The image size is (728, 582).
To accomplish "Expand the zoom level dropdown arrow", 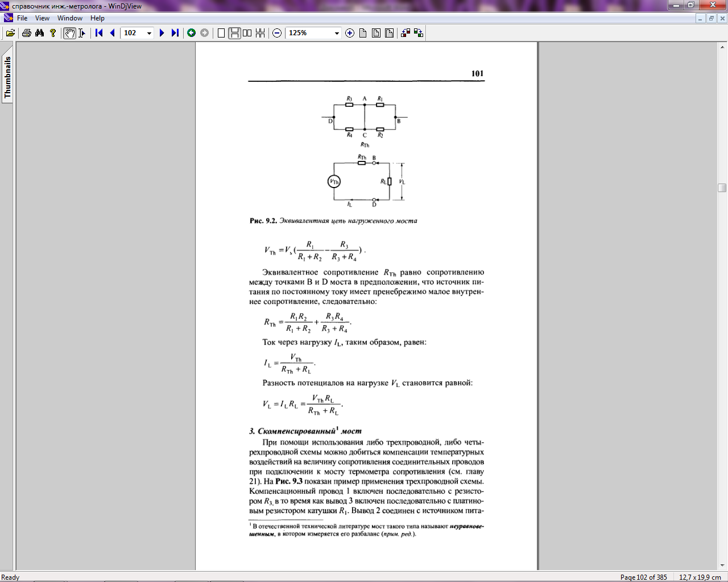I will [337, 33].
